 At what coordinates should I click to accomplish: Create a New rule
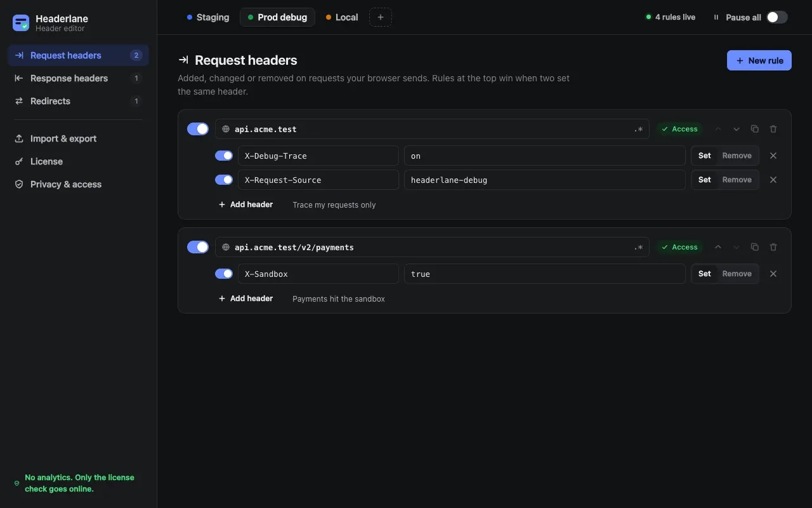[x=759, y=60]
